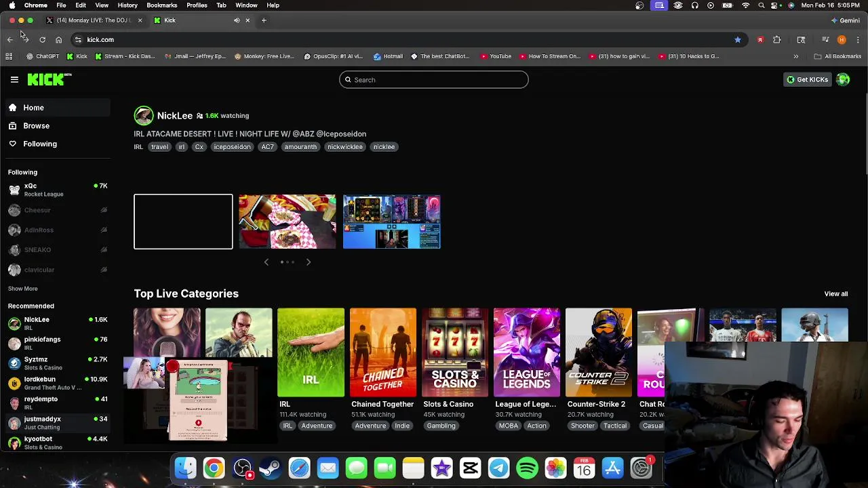Open the History menu in menu bar
This screenshot has width=868, height=488.
point(127,5)
